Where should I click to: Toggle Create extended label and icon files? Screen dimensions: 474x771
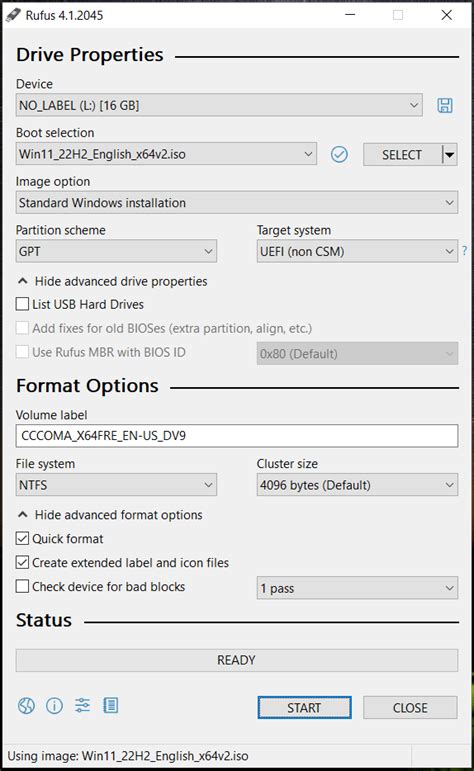click(22, 562)
